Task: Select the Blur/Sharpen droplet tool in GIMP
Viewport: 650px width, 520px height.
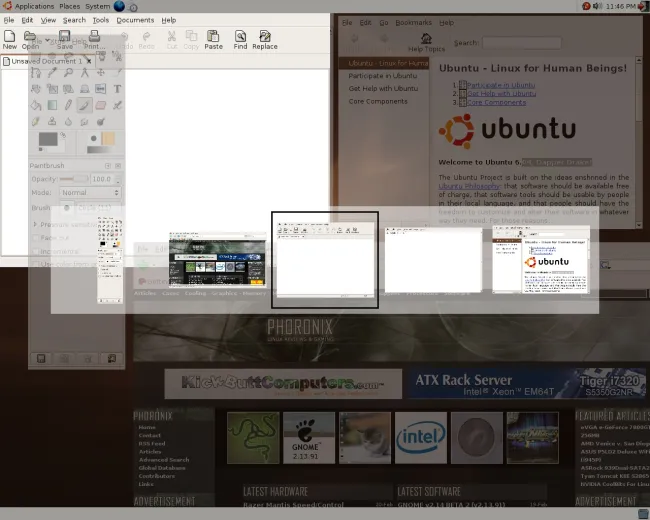Action: tap(68, 121)
